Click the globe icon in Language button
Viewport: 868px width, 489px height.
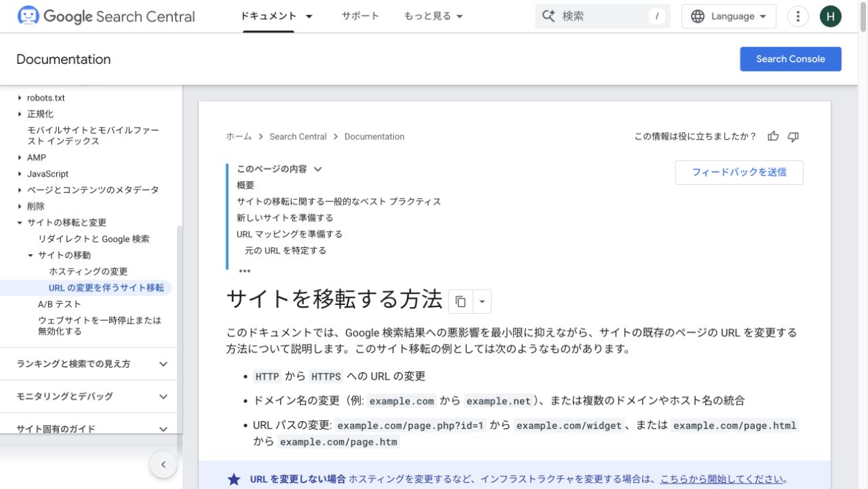tap(698, 16)
